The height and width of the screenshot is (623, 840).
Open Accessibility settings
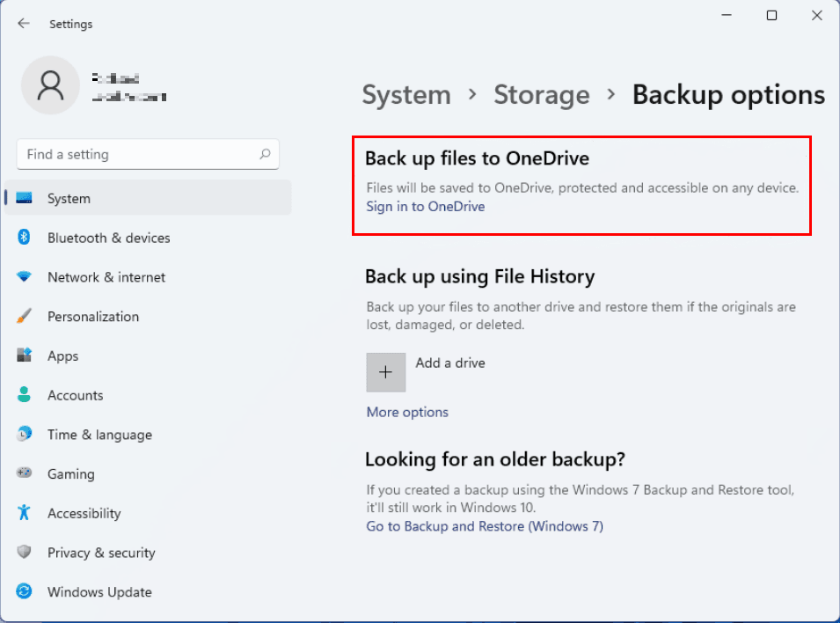coord(84,513)
